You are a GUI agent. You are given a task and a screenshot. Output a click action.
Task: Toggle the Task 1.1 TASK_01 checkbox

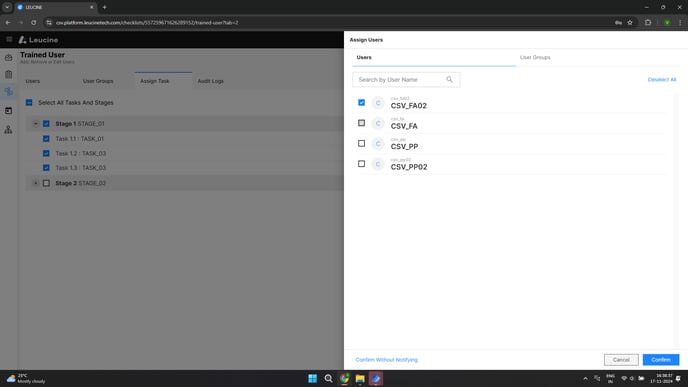(46, 139)
